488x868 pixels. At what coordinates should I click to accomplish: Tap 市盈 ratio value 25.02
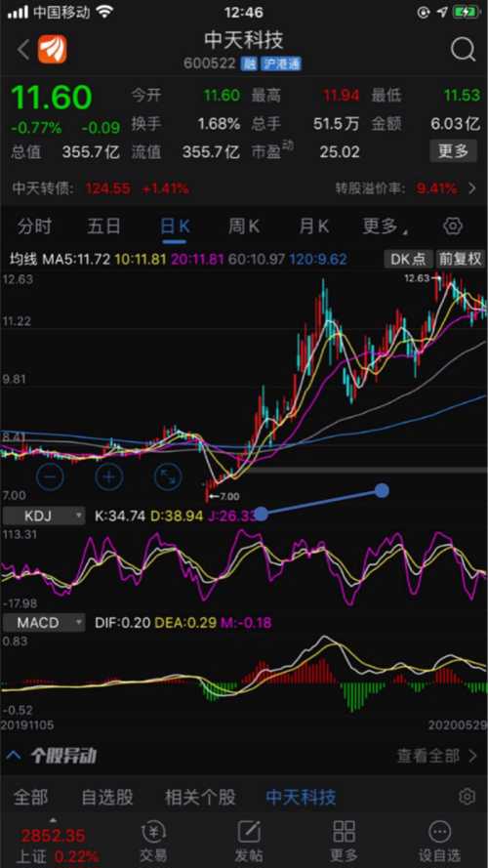pos(340,151)
